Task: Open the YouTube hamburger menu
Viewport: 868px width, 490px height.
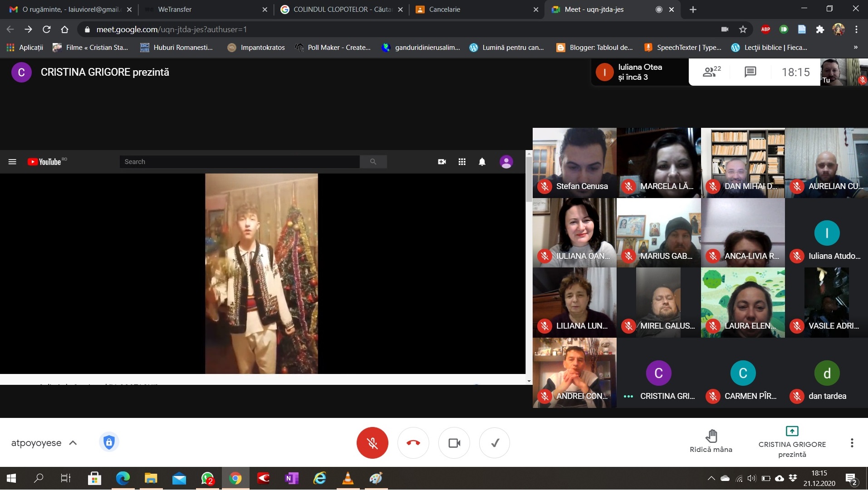Action: pyautogui.click(x=12, y=162)
